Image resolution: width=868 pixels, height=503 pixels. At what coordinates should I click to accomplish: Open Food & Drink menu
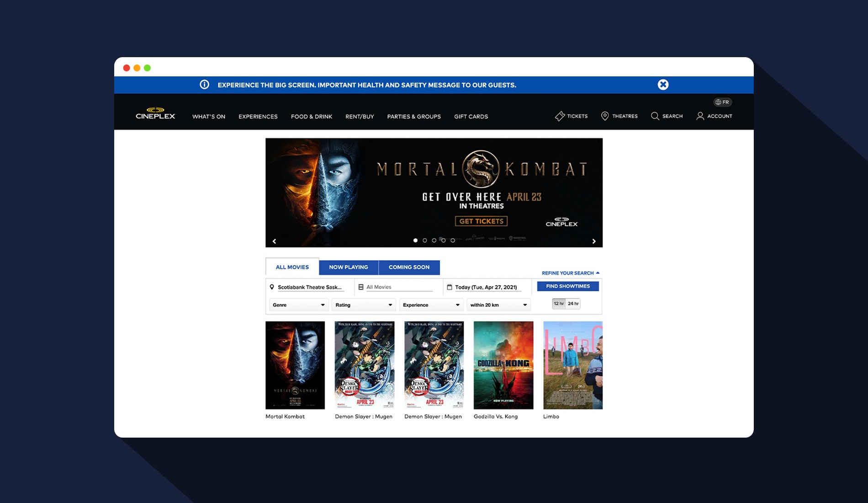312,117
